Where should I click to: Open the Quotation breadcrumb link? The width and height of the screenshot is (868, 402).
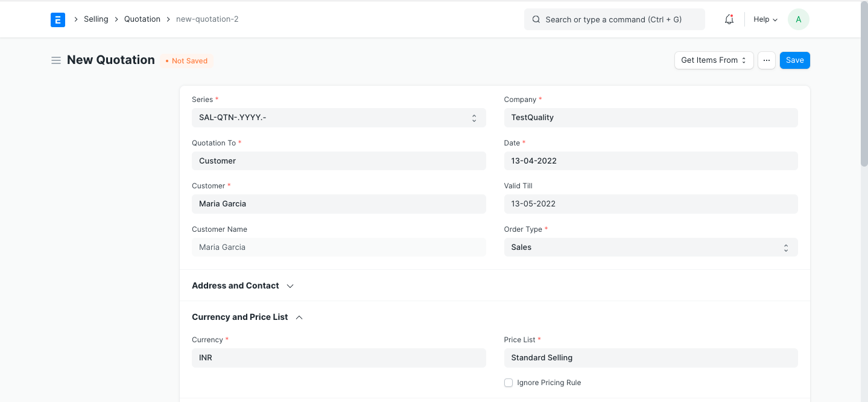142,19
